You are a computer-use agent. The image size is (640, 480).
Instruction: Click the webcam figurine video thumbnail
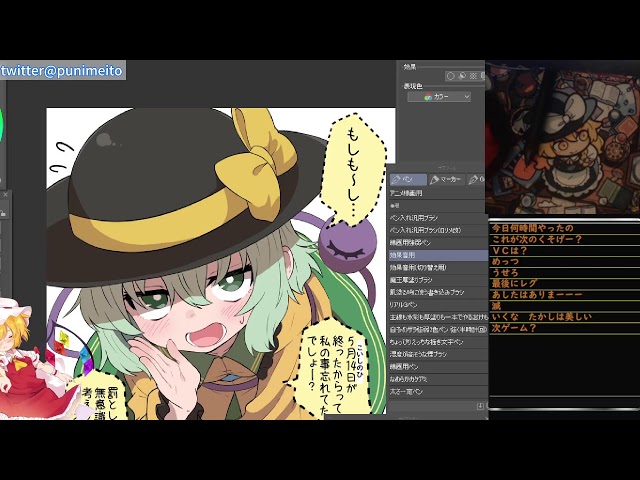(x=562, y=138)
